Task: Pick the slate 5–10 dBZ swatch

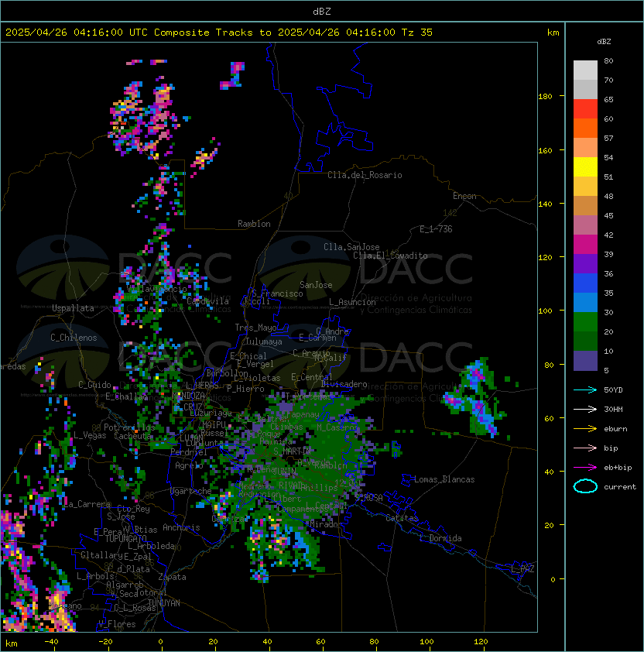Action: 585,361
